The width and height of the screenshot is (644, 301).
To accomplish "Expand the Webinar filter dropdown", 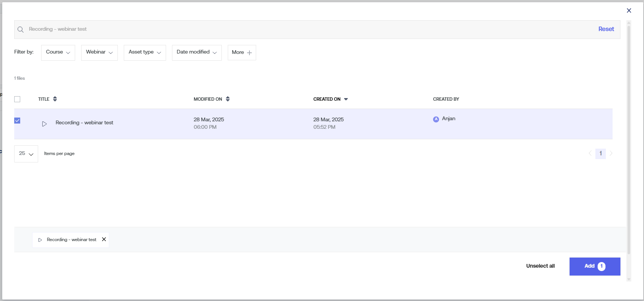I will [x=99, y=52].
